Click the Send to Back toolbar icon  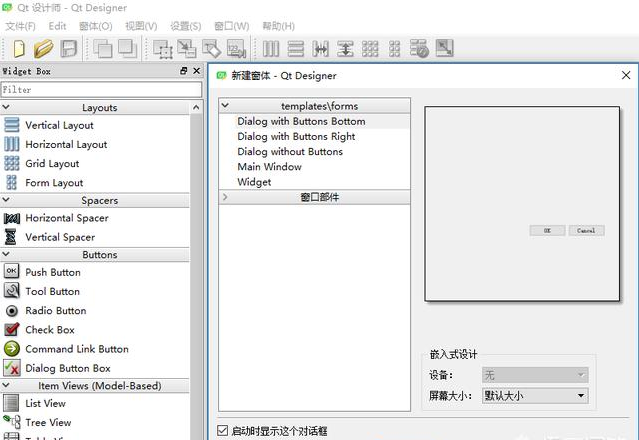pos(103,48)
